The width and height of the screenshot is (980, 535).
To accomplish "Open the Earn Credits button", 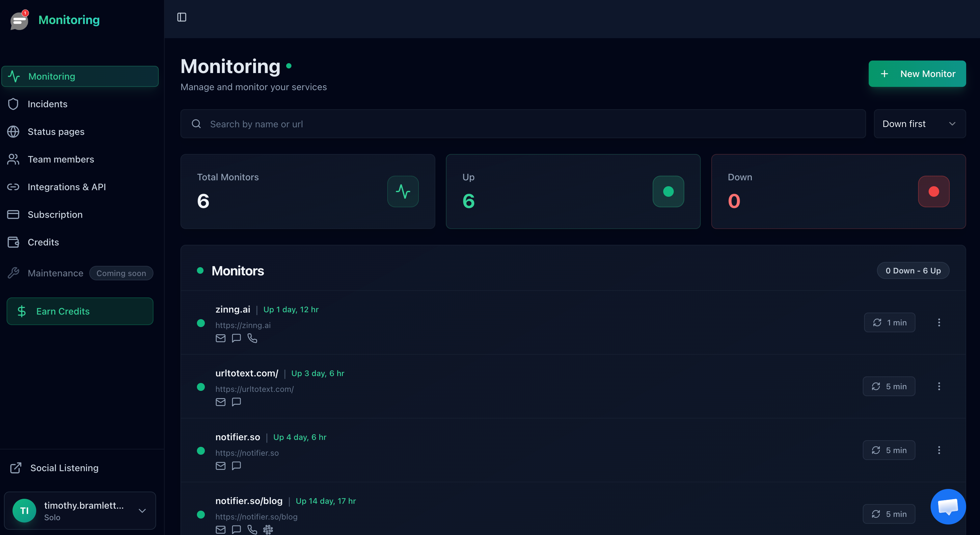I will pos(79,311).
